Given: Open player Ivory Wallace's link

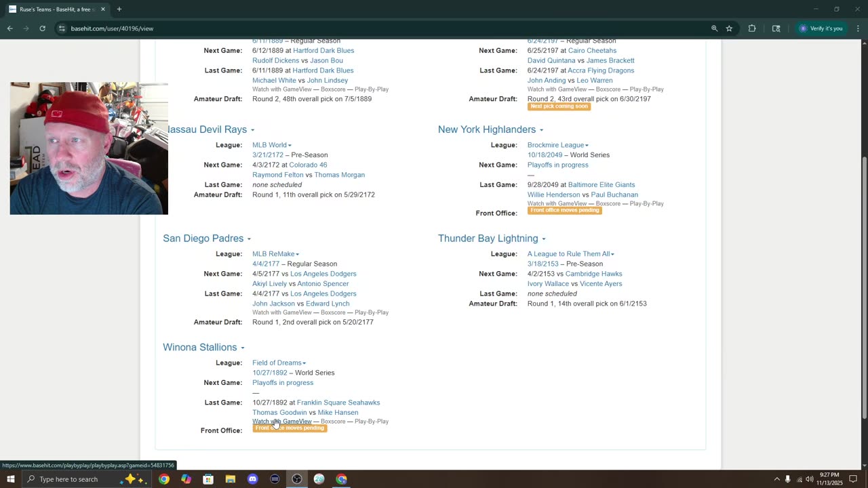Looking at the screenshot, I should point(548,284).
